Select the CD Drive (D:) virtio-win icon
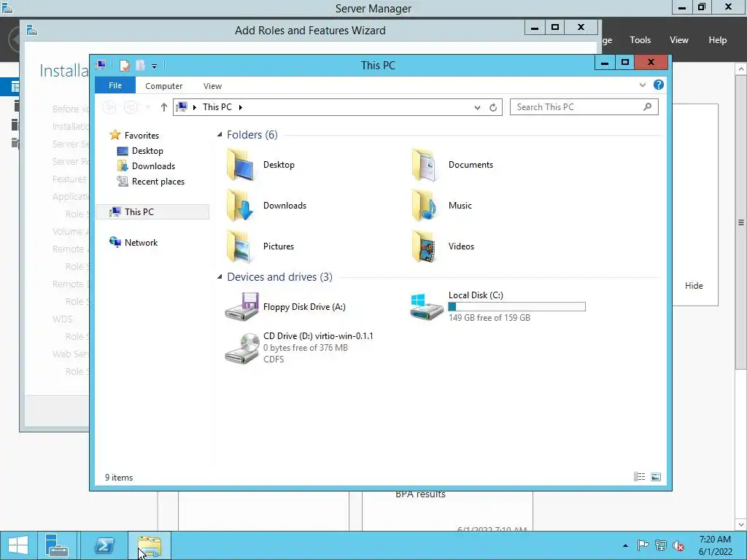Viewport: 747px width, 560px height. pyautogui.click(x=242, y=348)
